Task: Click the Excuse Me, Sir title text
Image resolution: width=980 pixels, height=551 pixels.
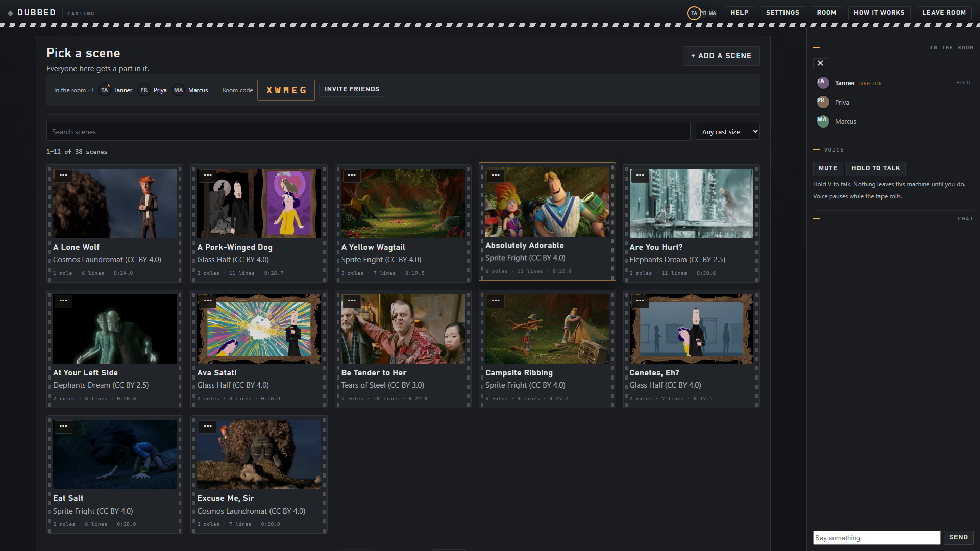Action: (225, 498)
